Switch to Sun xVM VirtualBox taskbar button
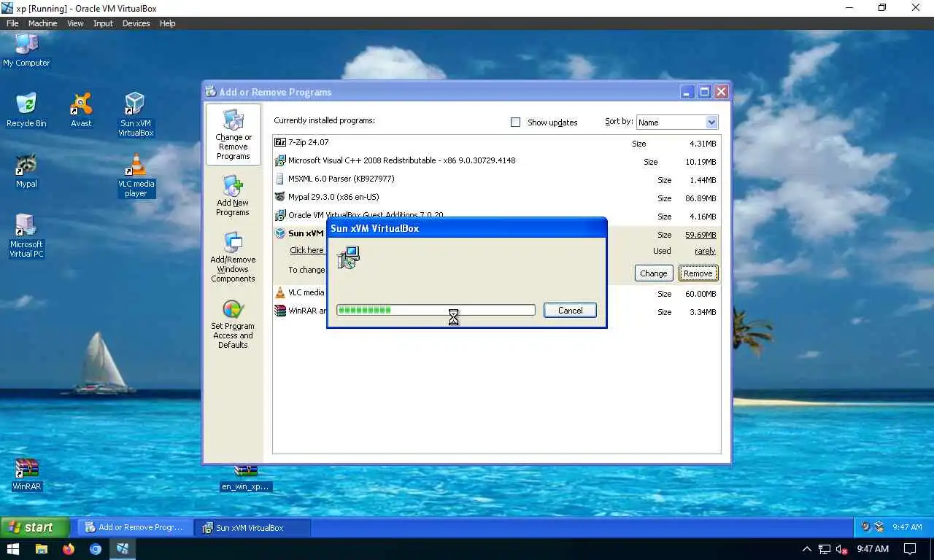 (252, 527)
